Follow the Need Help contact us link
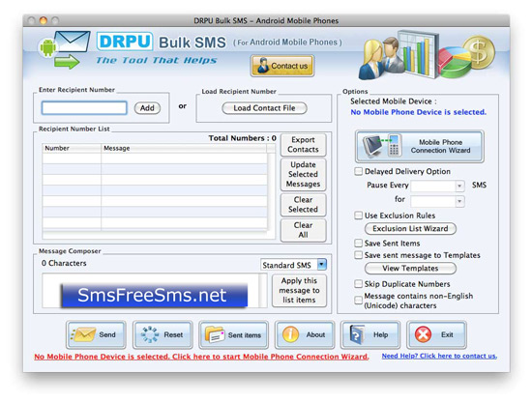 [439, 356]
